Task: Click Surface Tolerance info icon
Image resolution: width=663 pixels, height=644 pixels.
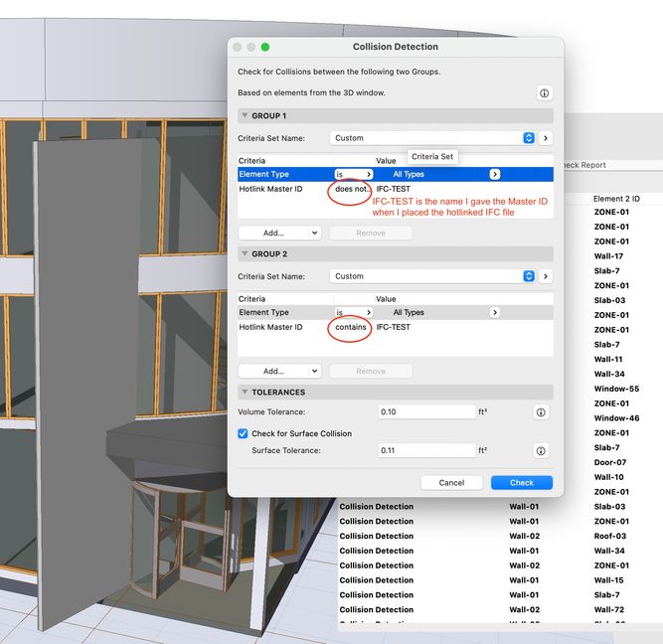Action: [x=541, y=451]
